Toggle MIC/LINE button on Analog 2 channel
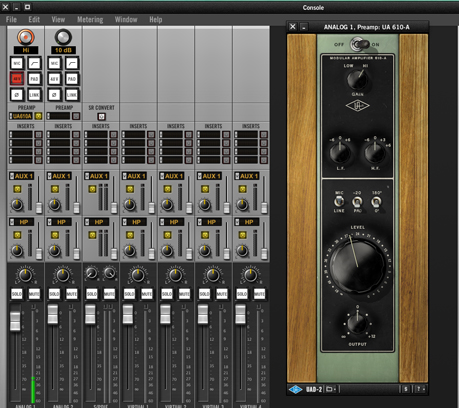The width and height of the screenshot is (459, 408). click(x=54, y=63)
